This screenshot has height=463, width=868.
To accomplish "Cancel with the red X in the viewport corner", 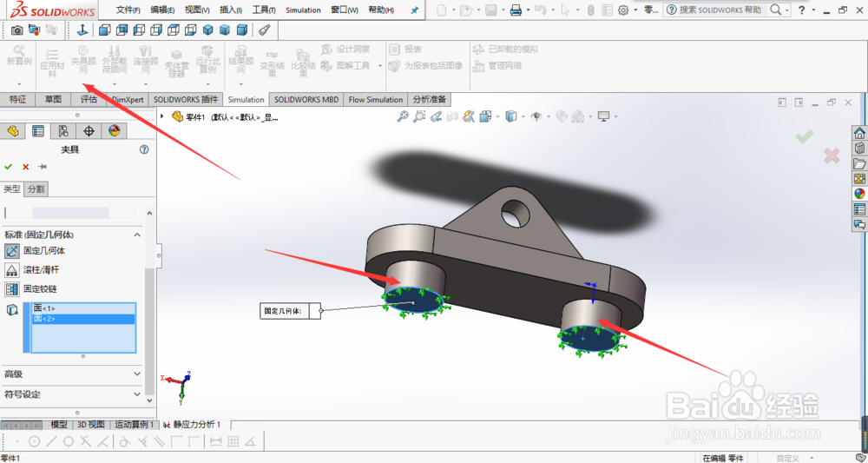I will tap(831, 155).
